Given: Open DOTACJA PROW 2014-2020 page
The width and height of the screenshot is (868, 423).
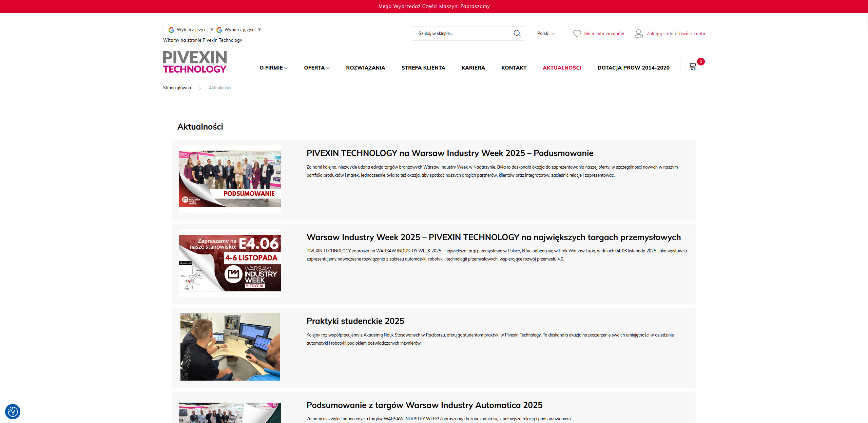Looking at the screenshot, I should [x=634, y=68].
